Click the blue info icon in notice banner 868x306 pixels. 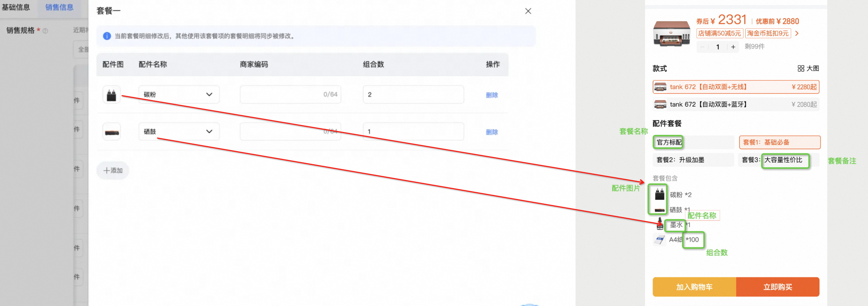[107, 36]
